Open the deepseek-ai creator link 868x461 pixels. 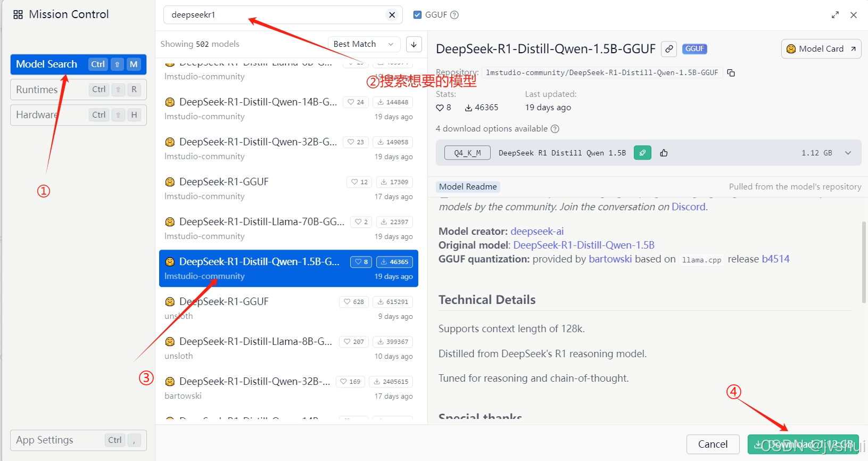click(x=537, y=232)
